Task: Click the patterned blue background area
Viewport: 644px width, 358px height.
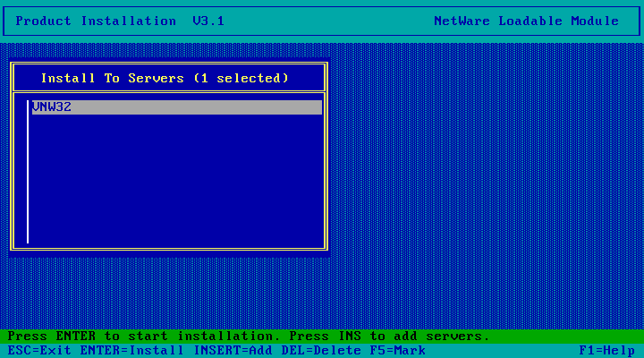Action: pyautogui.click(x=485, y=185)
